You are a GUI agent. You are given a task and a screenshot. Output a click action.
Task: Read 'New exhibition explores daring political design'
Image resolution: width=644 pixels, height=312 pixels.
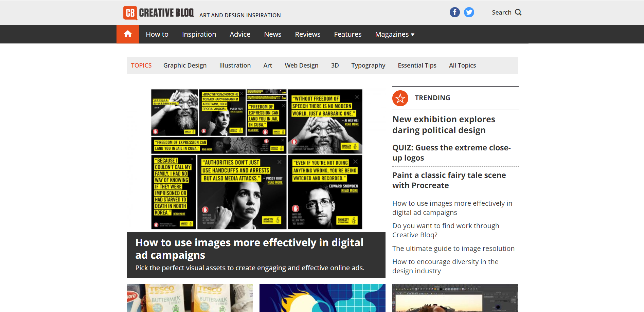tap(444, 125)
